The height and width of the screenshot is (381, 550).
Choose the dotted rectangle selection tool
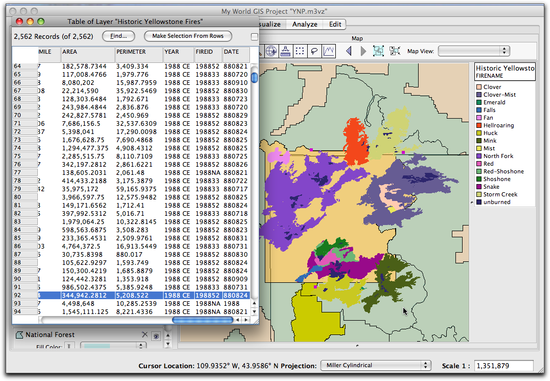click(300, 51)
